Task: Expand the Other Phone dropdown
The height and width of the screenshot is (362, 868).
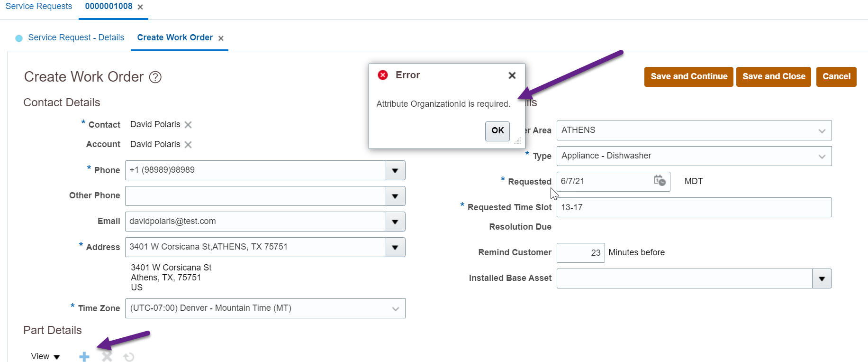Action: tap(395, 196)
